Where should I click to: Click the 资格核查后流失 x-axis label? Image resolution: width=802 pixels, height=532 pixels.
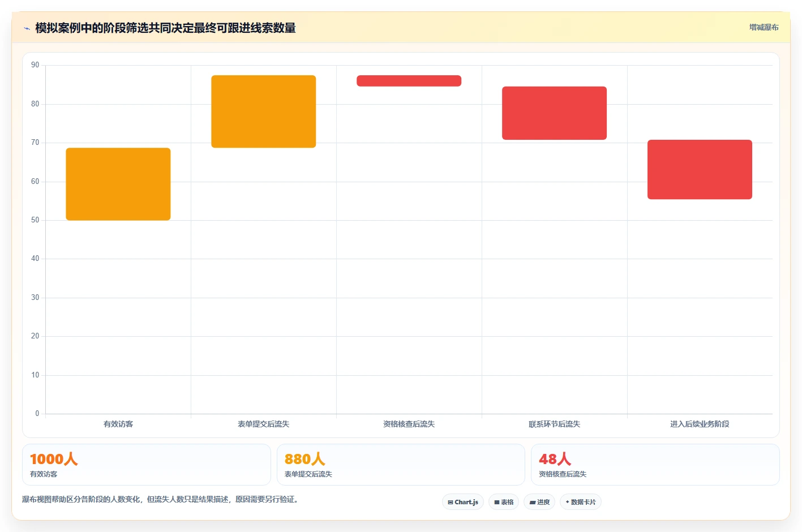pos(409,424)
